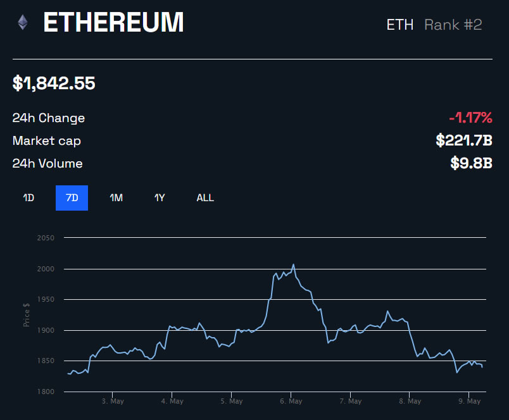The width and height of the screenshot is (509, 420).
Task: Click the -1.17% 24h change value
Action: click(470, 118)
